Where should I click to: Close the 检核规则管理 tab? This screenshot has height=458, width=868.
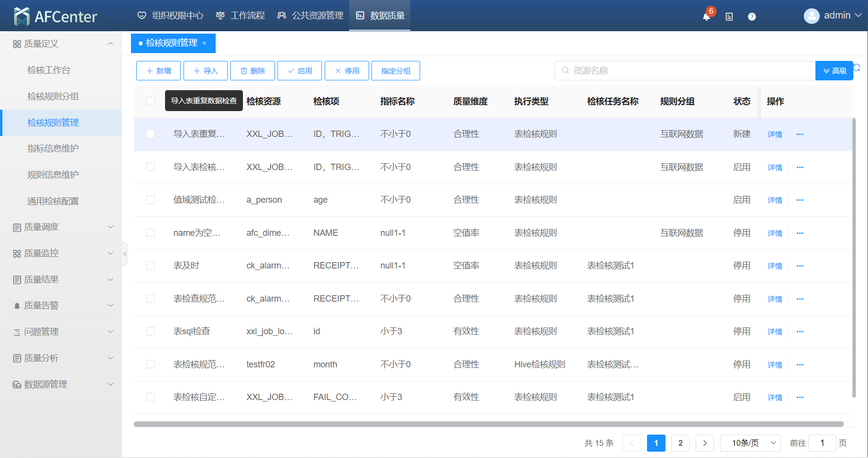204,43
